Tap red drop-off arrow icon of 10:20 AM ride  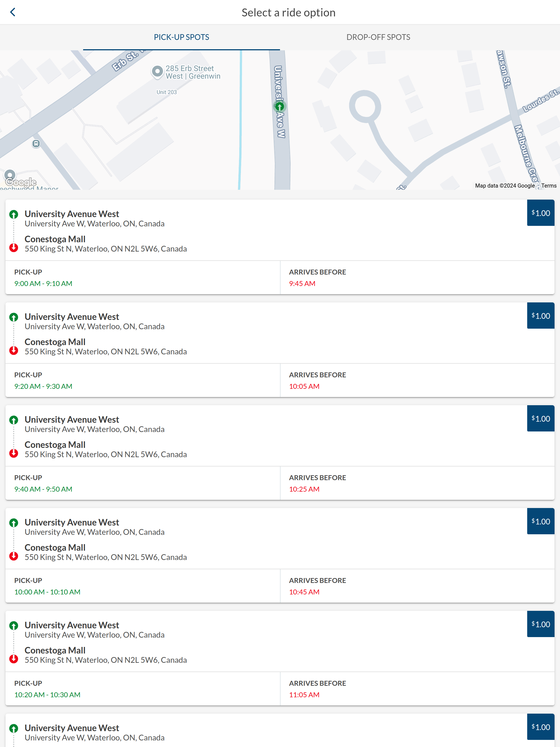pos(13,659)
